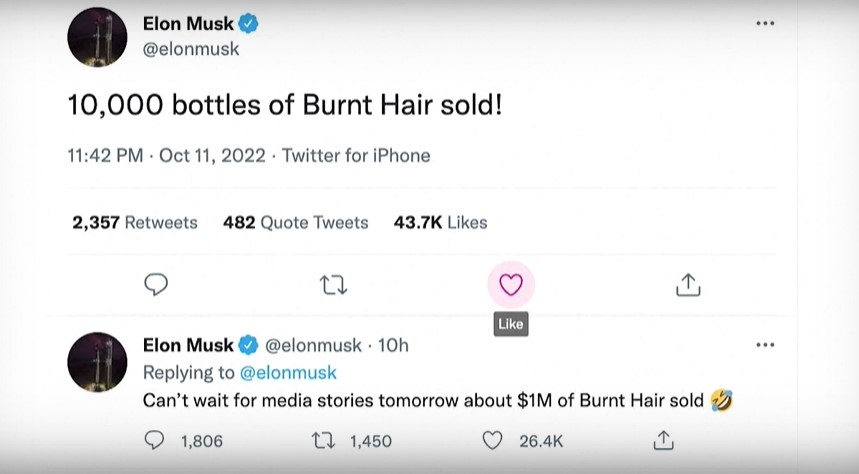Open the reply tweet profile avatar
The height and width of the screenshot is (474, 859).
point(97,362)
